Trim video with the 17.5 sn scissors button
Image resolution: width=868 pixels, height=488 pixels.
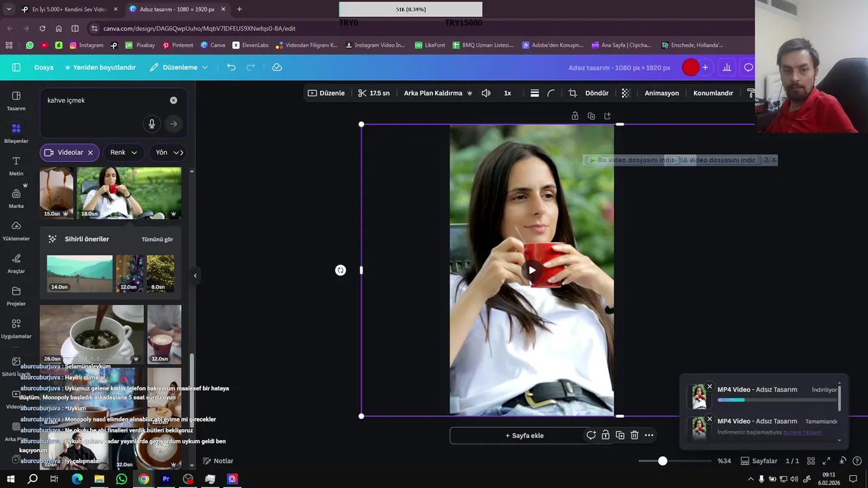pos(374,93)
